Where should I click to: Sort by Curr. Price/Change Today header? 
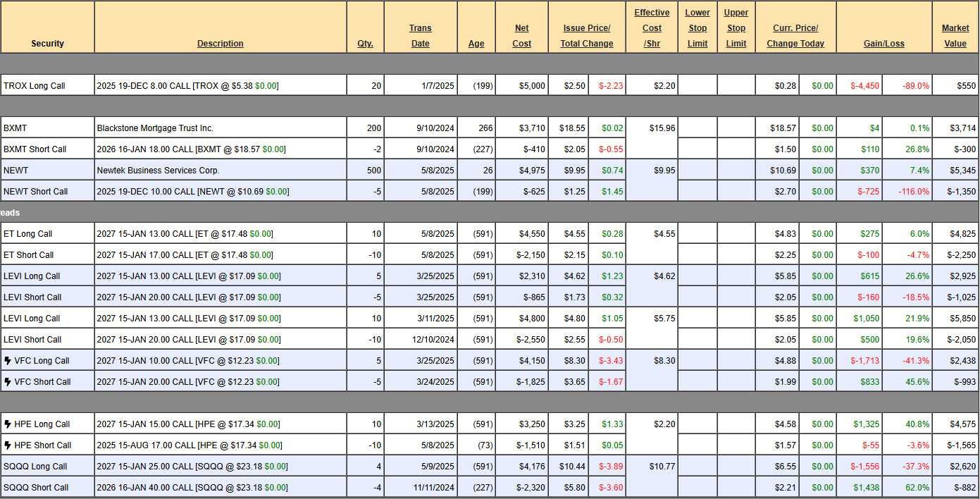795,36
